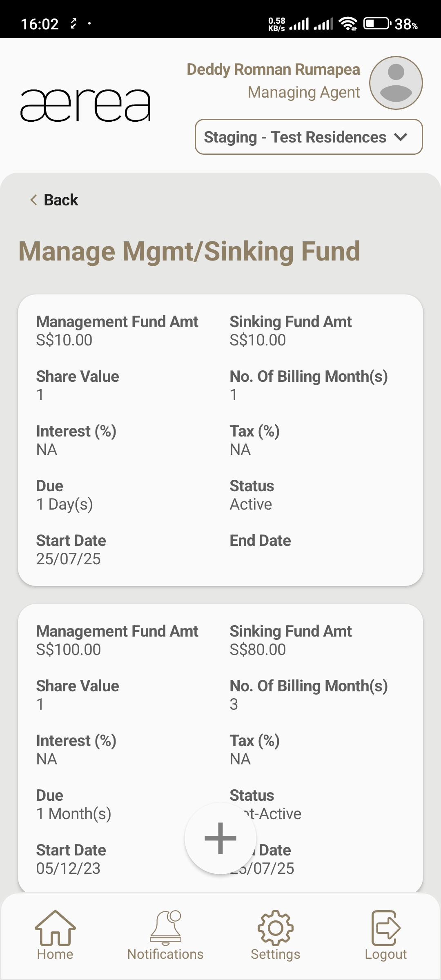Check the Wi-Fi status bar icon

[x=348, y=24]
